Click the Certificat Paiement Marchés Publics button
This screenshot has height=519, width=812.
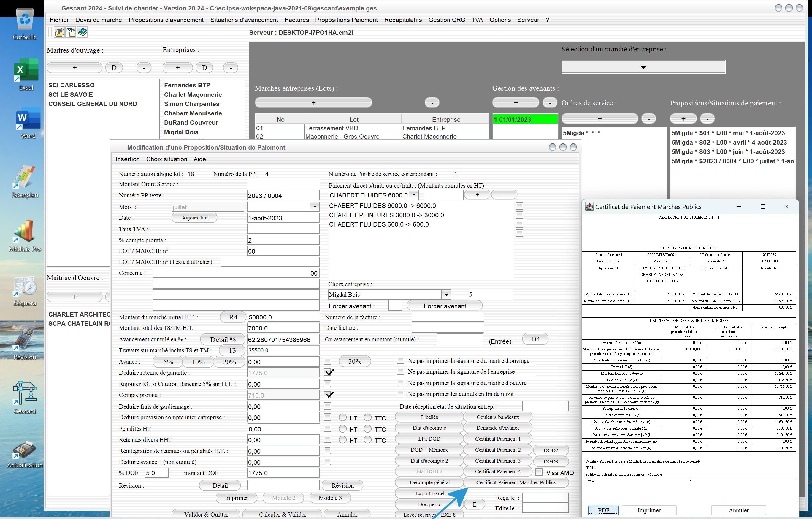[x=516, y=482]
